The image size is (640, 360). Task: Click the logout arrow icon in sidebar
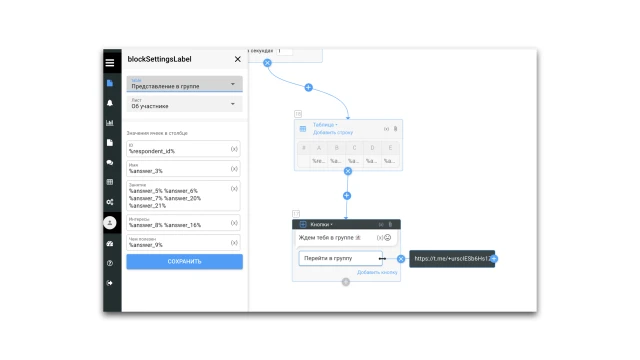tap(110, 283)
